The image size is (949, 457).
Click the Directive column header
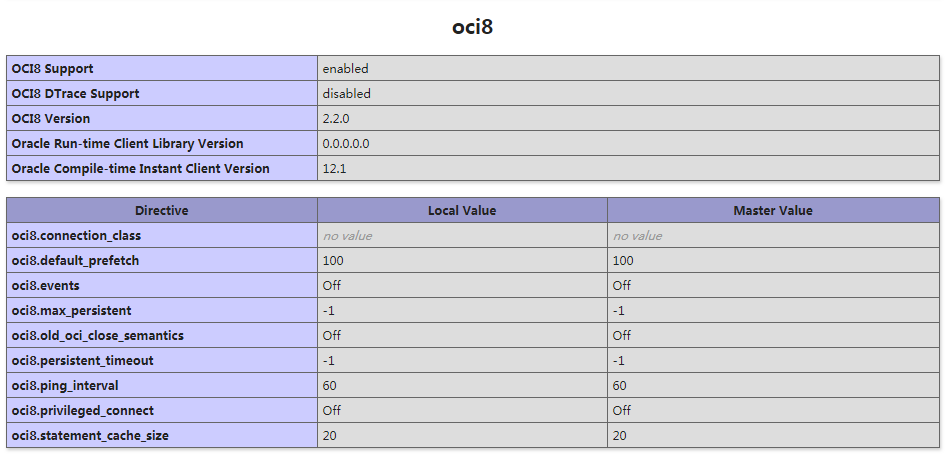tap(162, 211)
